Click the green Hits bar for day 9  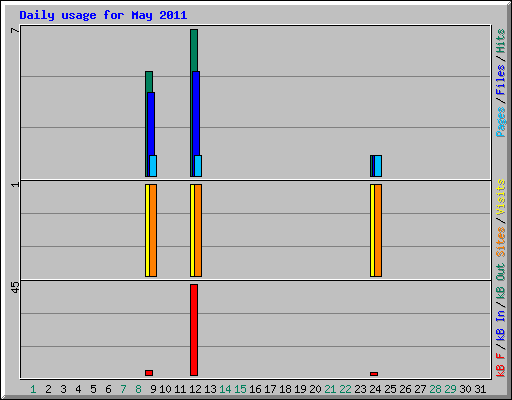click(149, 81)
